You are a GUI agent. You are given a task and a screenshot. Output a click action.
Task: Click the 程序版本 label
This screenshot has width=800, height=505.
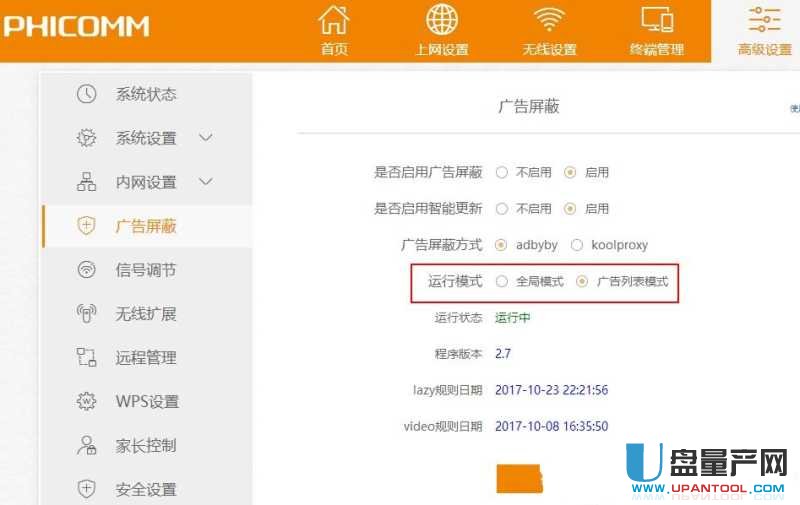click(x=458, y=354)
